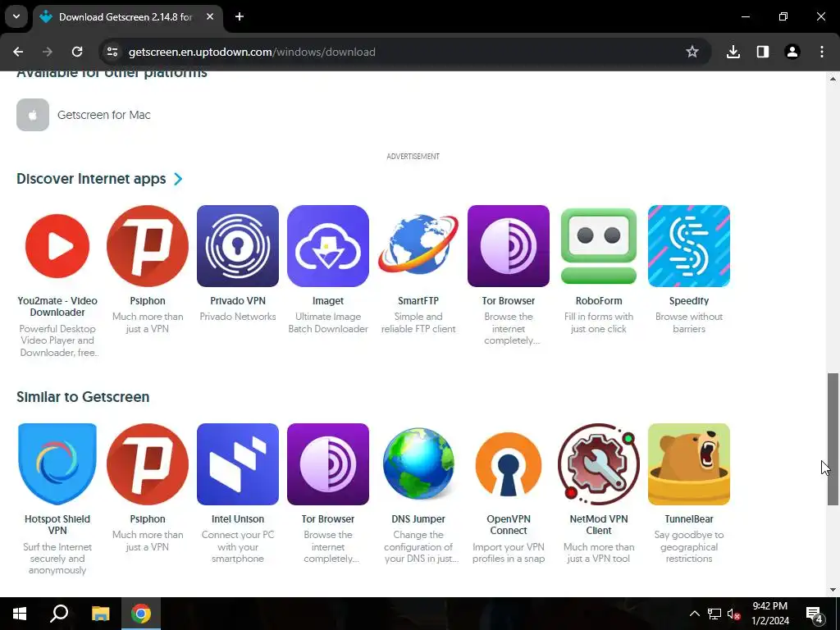Image resolution: width=840 pixels, height=630 pixels.
Task: Open Windows taskbar search
Action: (x=59, y=614)
